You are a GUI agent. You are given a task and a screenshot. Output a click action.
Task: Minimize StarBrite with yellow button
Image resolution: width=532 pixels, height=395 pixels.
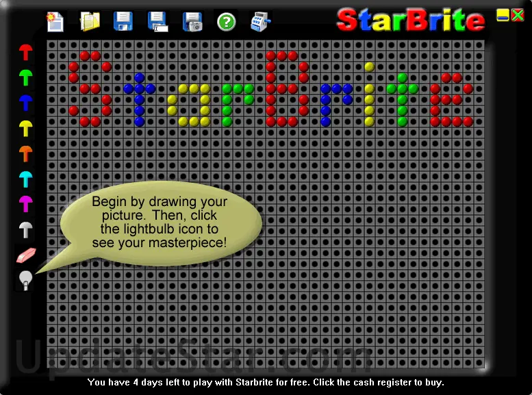503,15
